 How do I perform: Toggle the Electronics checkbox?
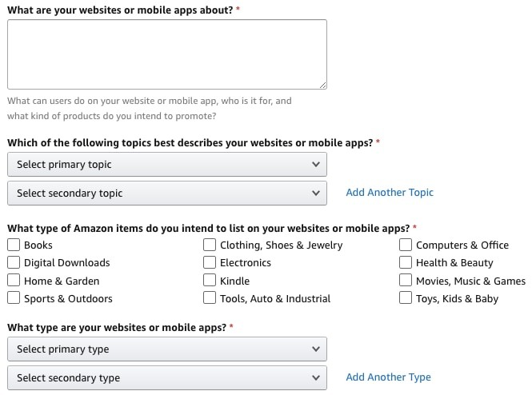(210, 263)
